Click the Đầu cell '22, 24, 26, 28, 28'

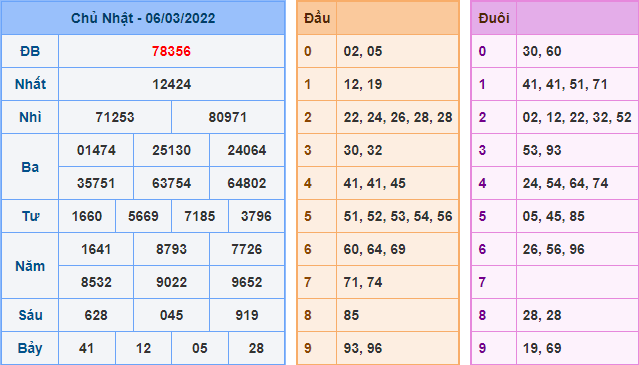[x=398, y=117]
